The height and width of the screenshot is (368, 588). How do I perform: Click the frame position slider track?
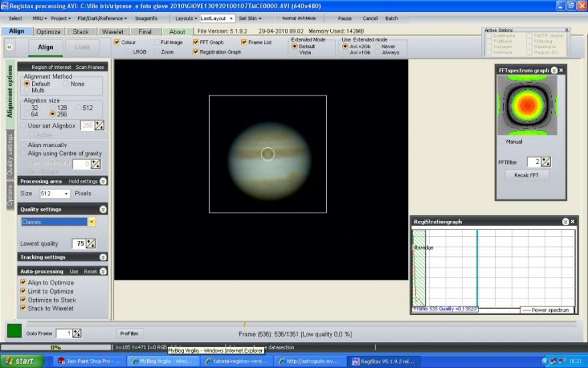point(301,323)
